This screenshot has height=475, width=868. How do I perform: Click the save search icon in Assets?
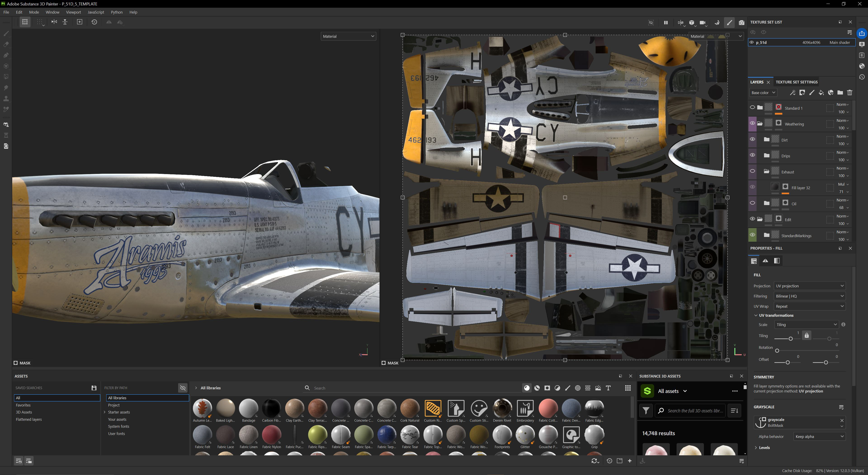(94, 388)
